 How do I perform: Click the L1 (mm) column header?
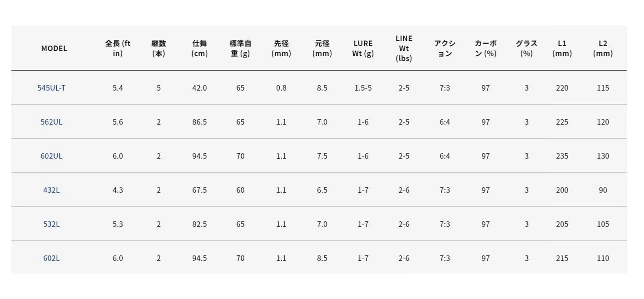562,49
